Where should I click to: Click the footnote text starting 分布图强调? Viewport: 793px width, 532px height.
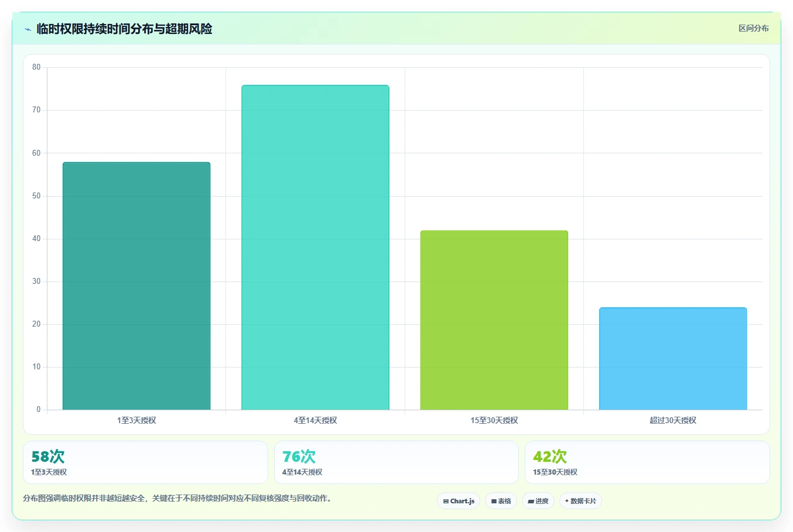pyautogui.click(x=177, y=499)
